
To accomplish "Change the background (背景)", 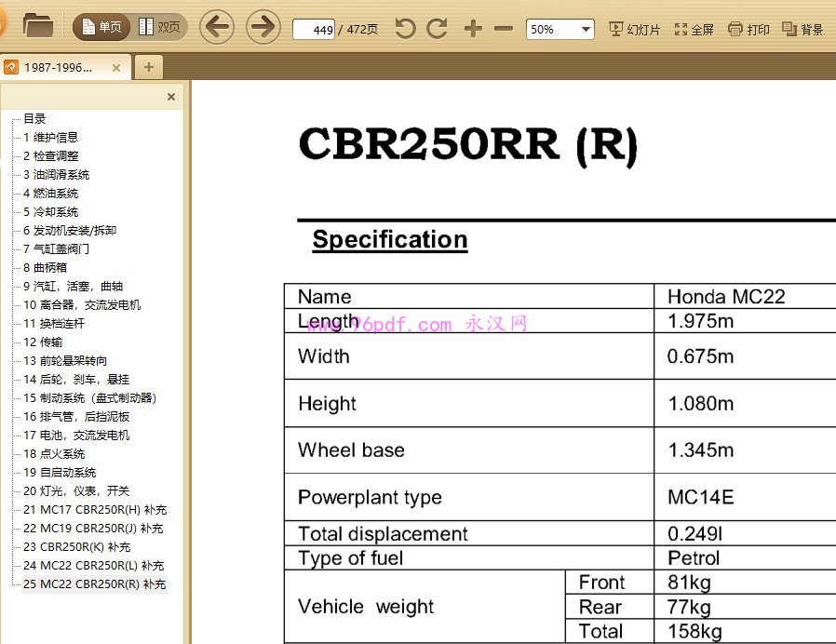I will point(802,30).
